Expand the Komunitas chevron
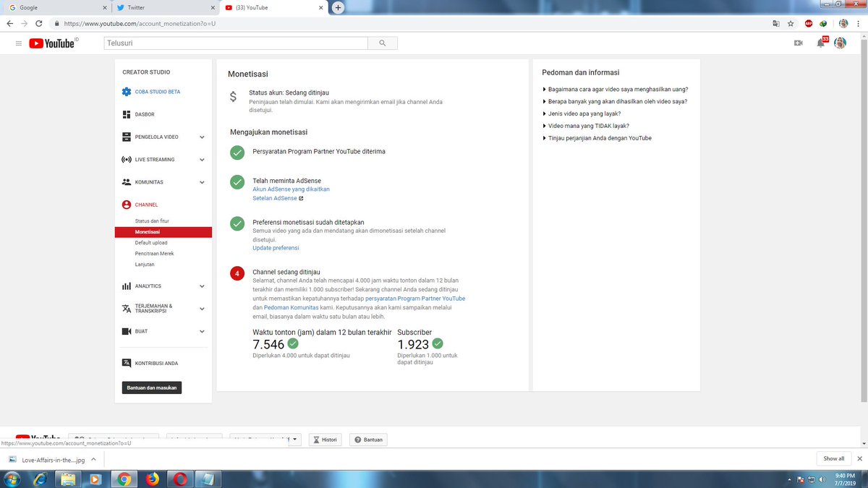The height and width of the screenshot is (488, 868). (202, 182)
